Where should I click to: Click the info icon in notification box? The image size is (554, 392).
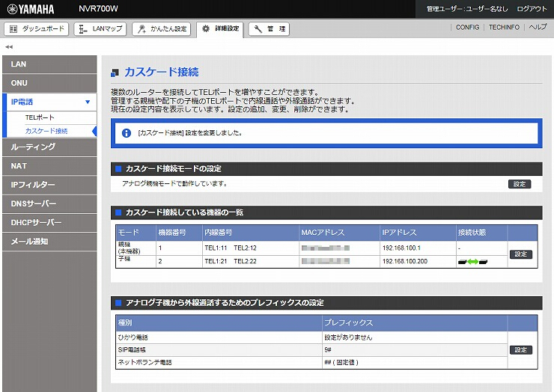coord(126,133)
